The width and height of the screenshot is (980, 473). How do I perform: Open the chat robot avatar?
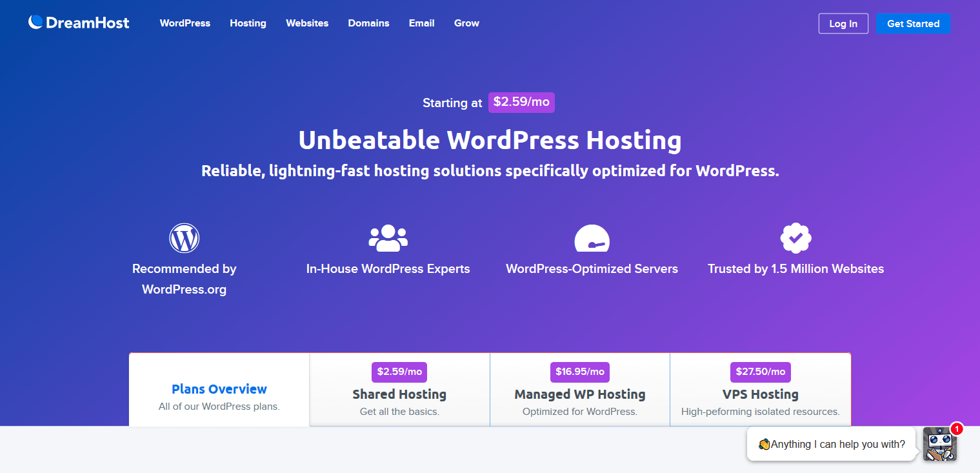939,444
